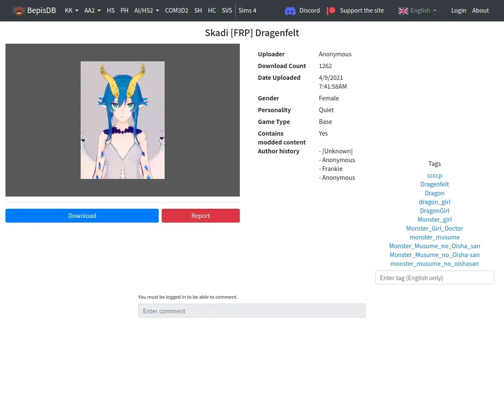Screen dimensions: 504x420
Task: Click the BepisDB brand name
Action: point(42,10)
